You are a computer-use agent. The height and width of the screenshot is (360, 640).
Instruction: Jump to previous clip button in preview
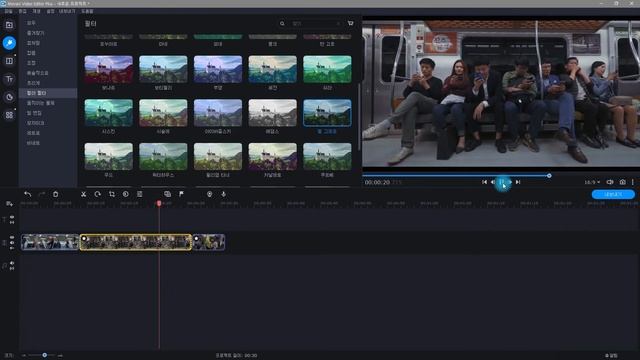point(484,182)
